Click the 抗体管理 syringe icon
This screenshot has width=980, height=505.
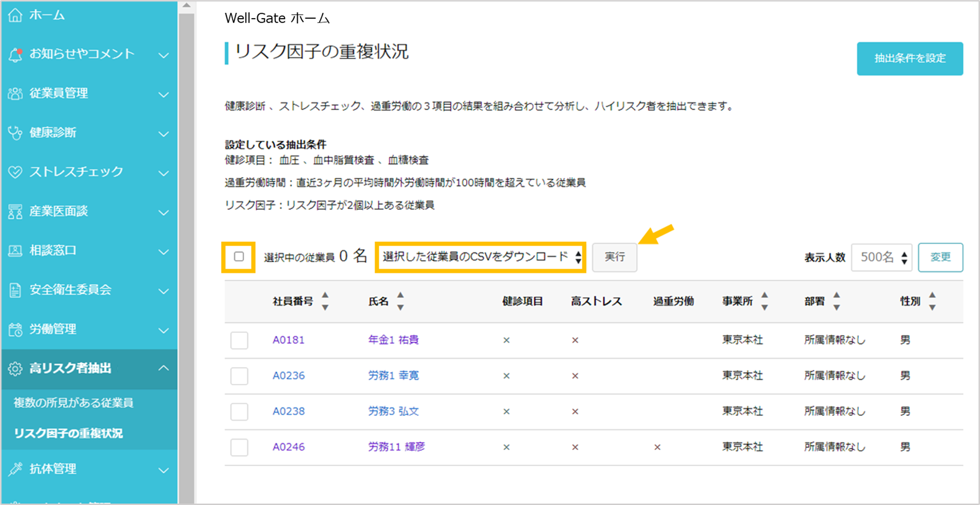click(x=15, y=469)
